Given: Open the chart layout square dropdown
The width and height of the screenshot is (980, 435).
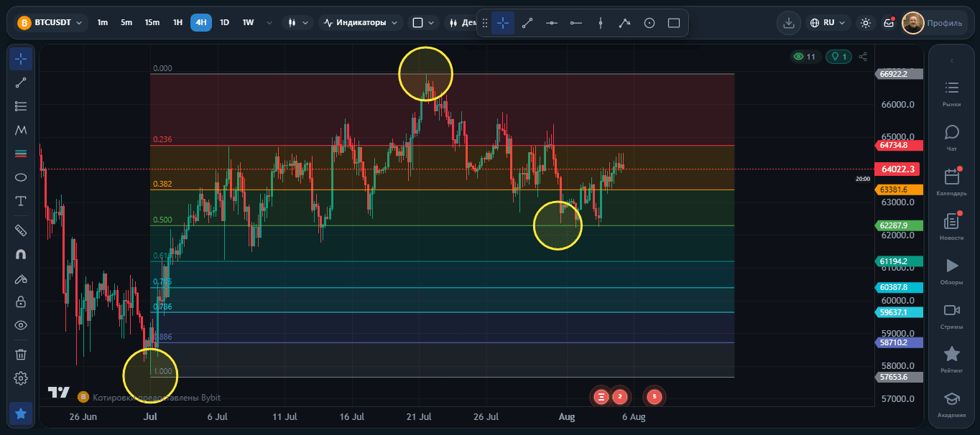Looking at the screenshot, I should [x=423, y=23].
